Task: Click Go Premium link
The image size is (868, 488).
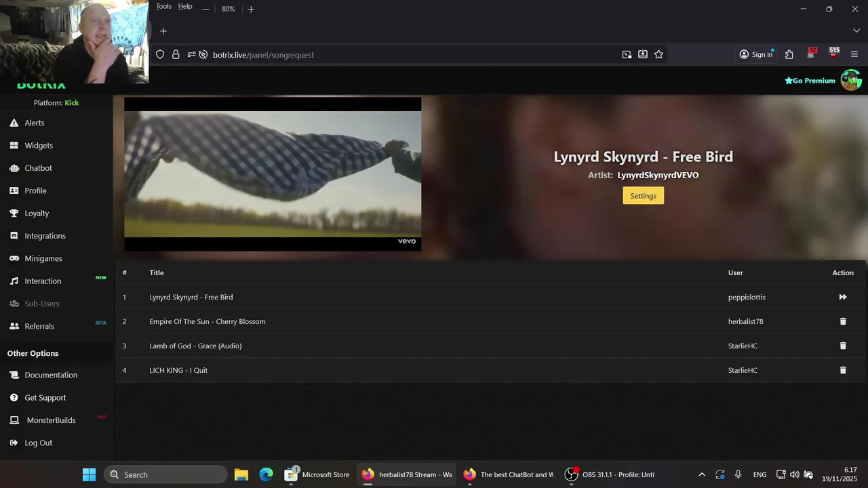Action: [x=810, y=81]
